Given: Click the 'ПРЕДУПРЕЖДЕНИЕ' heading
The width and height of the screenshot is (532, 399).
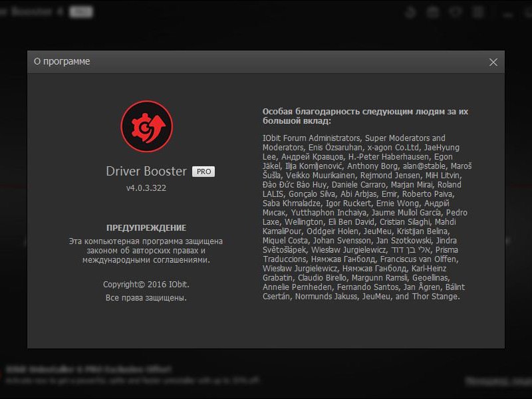Looking at the screenshot, I should pyautogui.click(x=146, y=227).
